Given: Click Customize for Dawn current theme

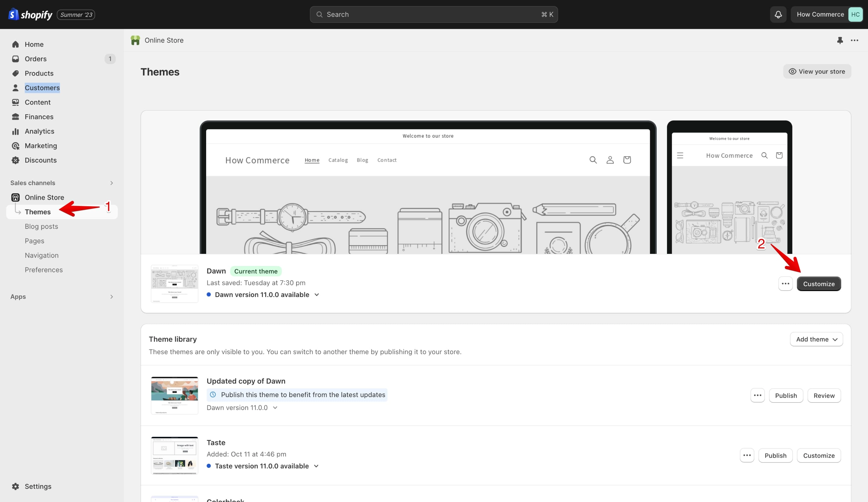Looking at the screenshot, I should point(819,284).
